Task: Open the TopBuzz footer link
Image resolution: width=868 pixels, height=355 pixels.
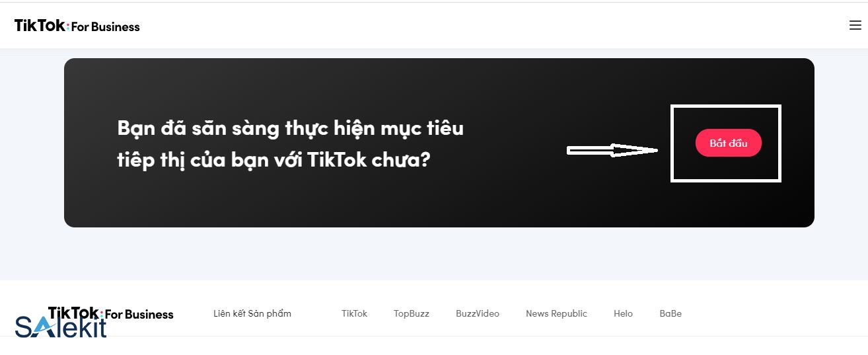Action: pyautogui.click(x=412, y=313)
